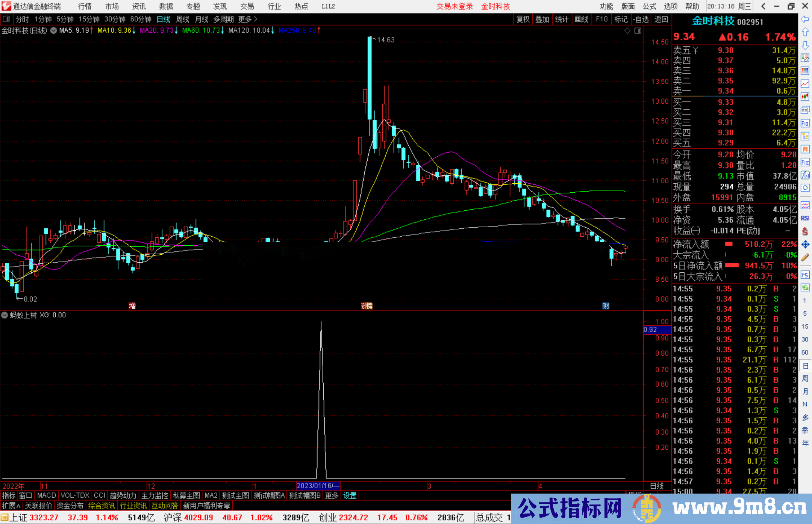Click the RSI indicator icon

pyautogui.click(x=805, y=218)
